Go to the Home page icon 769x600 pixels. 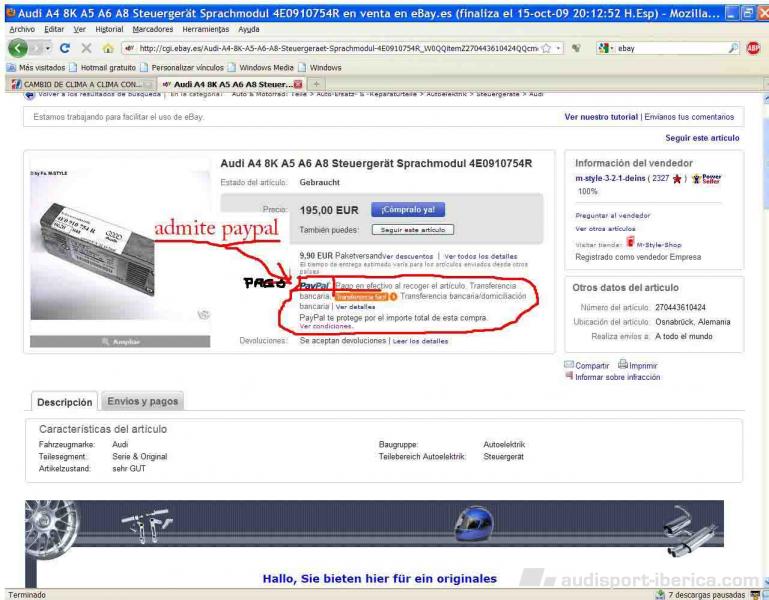108,48
